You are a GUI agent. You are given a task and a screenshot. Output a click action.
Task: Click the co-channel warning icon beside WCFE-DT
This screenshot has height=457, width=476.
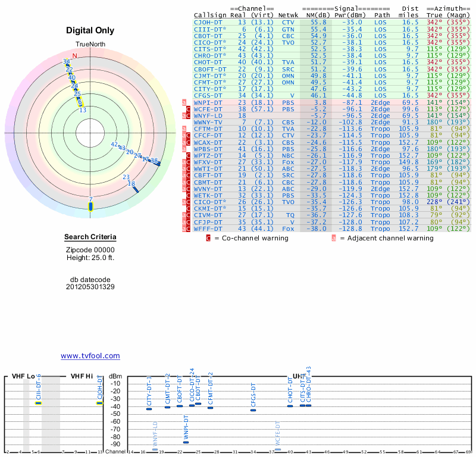[x=189, y=109]
